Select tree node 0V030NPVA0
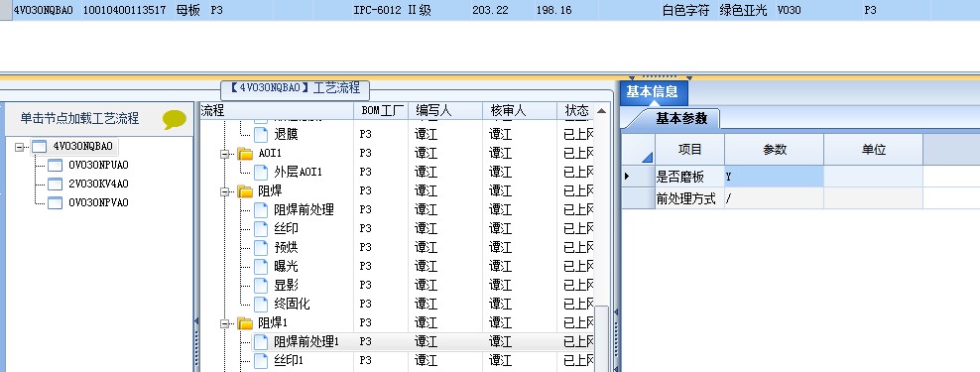Image resolution: width=980 pixels, height=372 pixels. (99, 202)
